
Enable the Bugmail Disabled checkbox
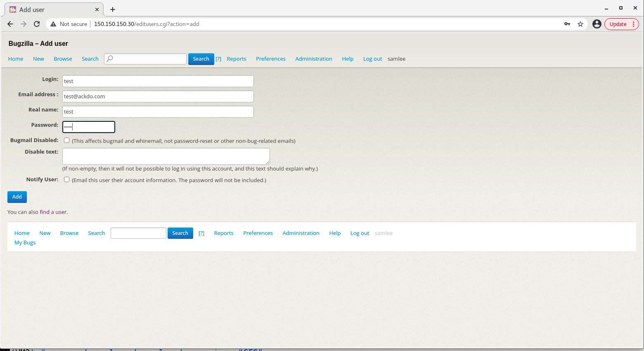pos(66,140)
